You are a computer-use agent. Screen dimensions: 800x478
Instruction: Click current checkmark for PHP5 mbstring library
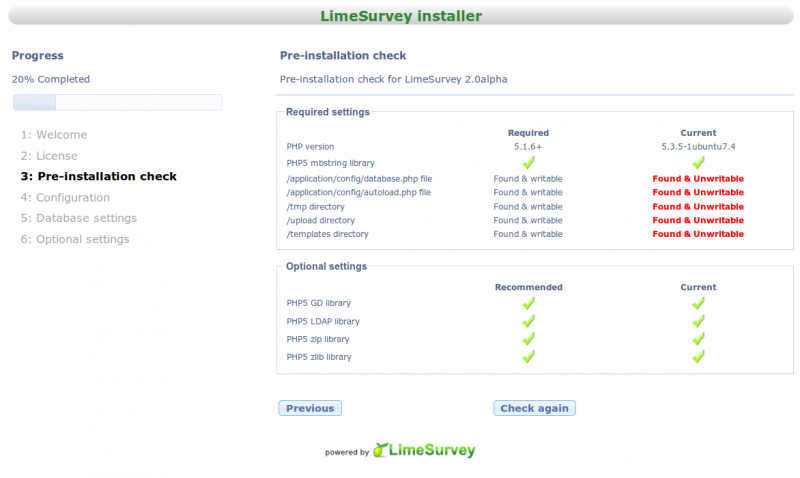click(x=698, y=162)
